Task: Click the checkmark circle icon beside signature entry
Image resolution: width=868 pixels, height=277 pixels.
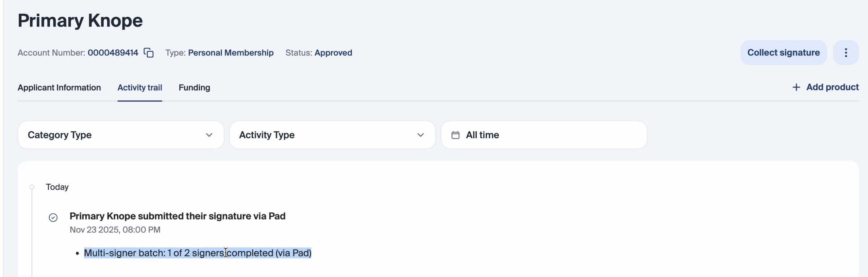Action: tap(53, 218)
